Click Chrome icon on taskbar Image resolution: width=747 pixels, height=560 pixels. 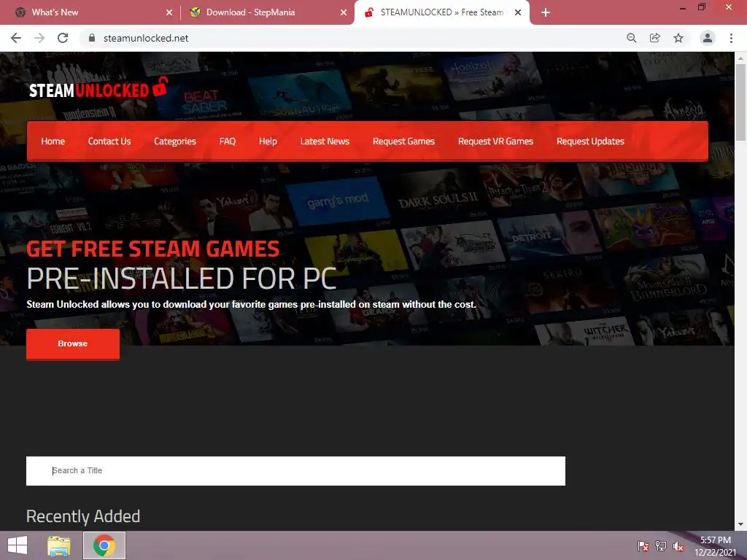click(x=104, y=545)
